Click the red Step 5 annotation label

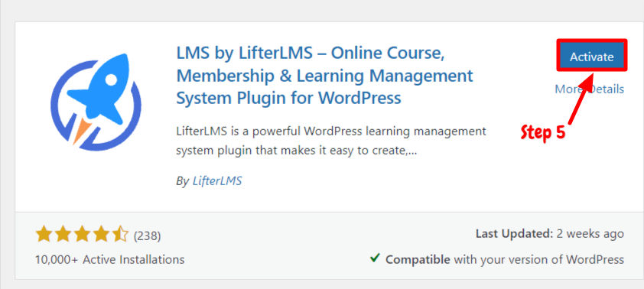click(x=543, y=133)
